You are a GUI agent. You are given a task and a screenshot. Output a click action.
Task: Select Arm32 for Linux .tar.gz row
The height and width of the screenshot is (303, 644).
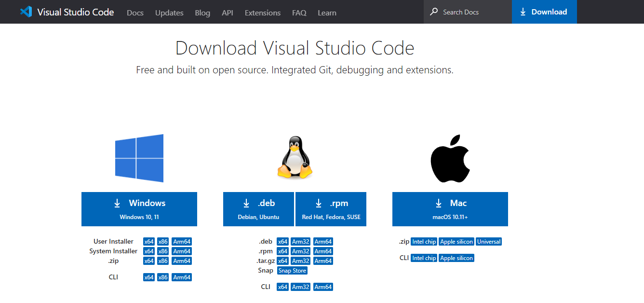pos(301,261)
